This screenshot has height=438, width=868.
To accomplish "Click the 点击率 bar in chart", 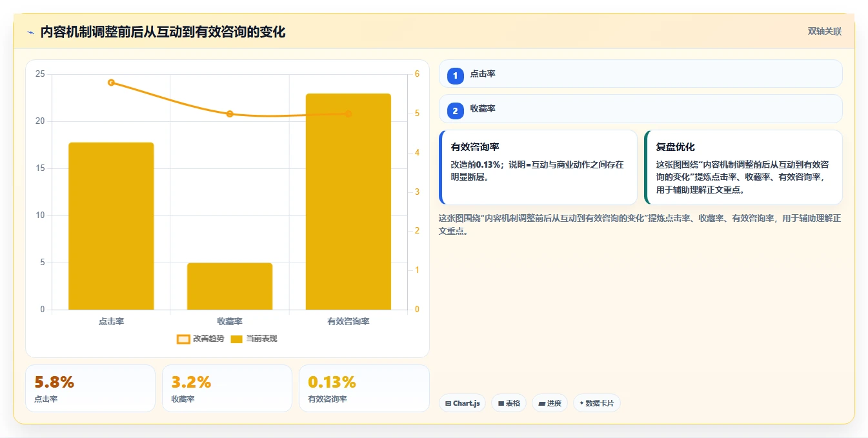I will 111,226.
